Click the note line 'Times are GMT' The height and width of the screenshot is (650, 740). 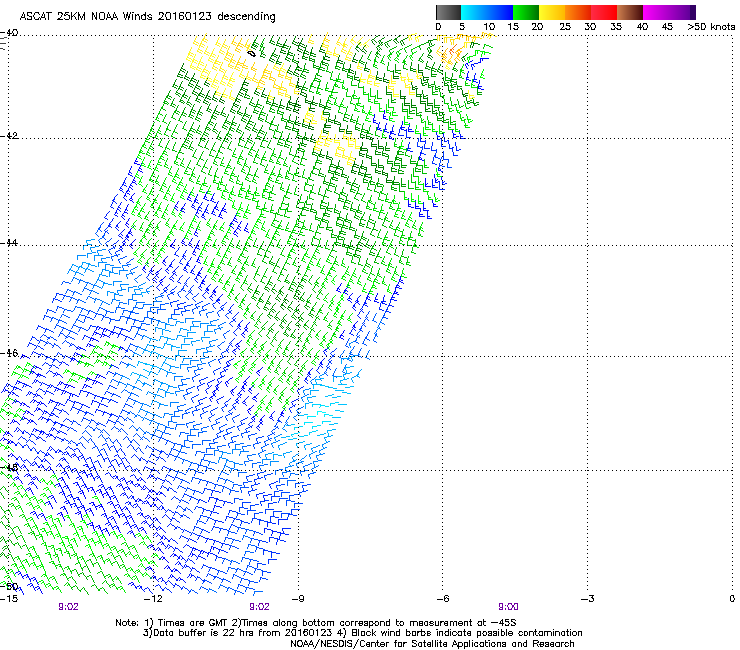(193, 623)
